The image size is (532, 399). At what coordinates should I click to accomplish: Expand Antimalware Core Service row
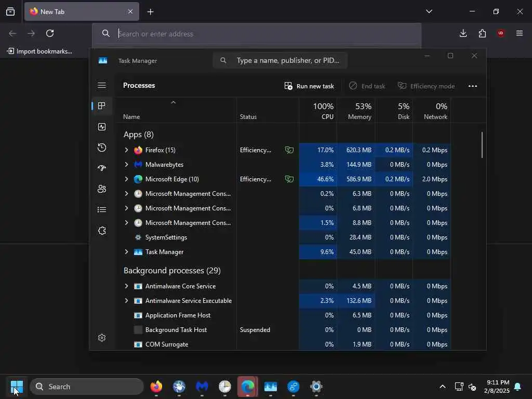tap(127, 286)
